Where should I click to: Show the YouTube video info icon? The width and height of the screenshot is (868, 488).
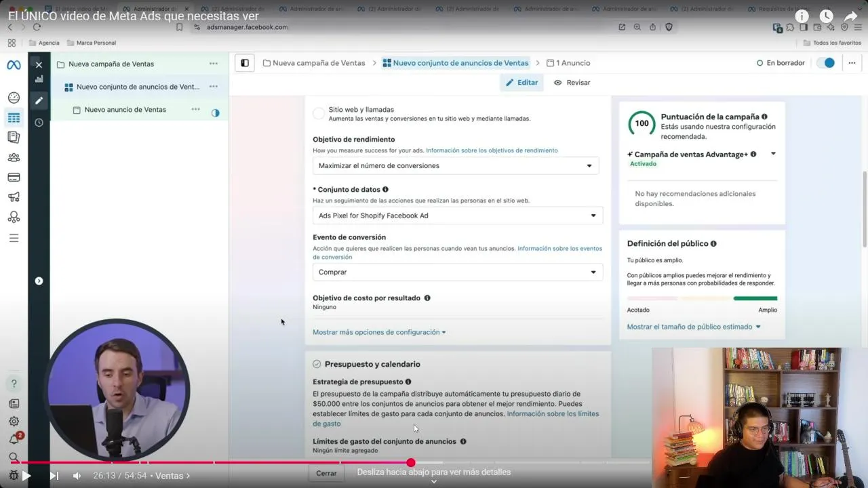click(802, 16)
